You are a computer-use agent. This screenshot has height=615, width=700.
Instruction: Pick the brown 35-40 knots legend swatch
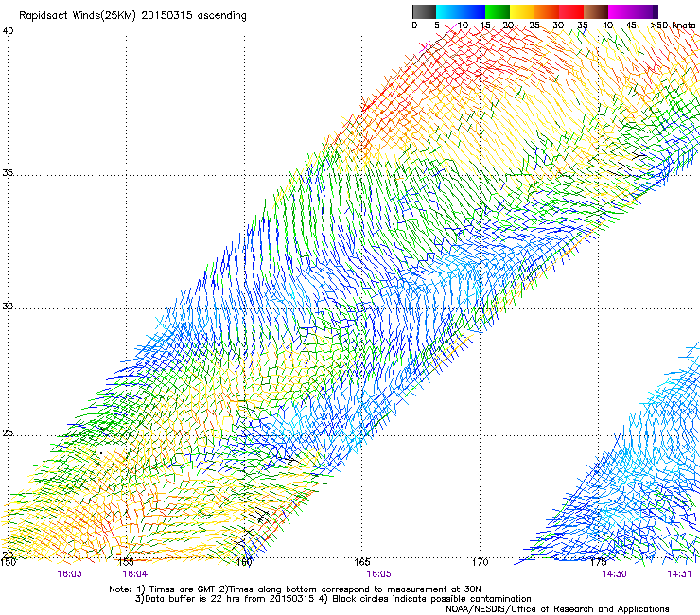tap(596, 11)
